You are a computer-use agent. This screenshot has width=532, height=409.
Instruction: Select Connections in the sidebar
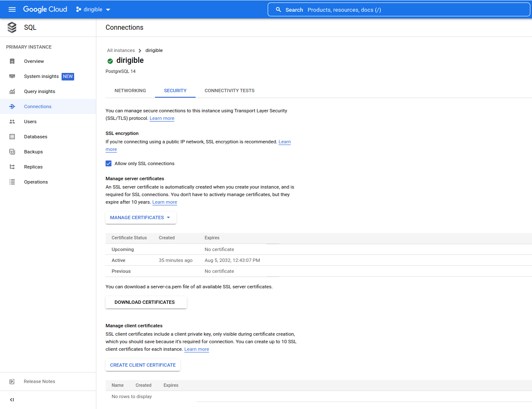pyautogui.click(x=38, y=106)
